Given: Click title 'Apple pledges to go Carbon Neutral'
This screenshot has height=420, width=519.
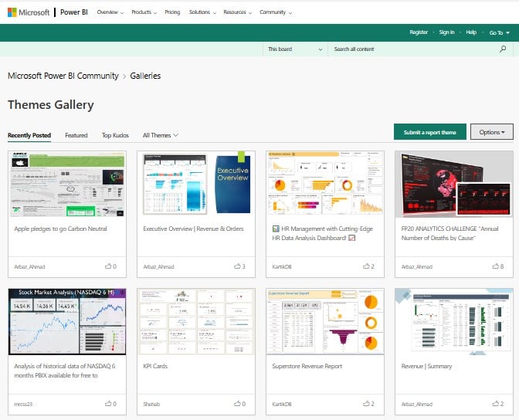Looking at the screenshot, I should tap(60, 229).
